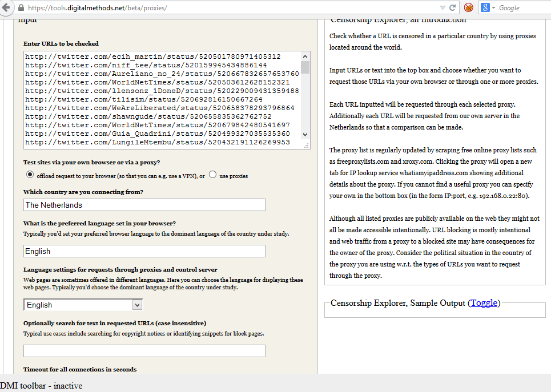Click the Guia_Quadrini twitter status URL line
551x392 pixels.
tap(158, 134)
